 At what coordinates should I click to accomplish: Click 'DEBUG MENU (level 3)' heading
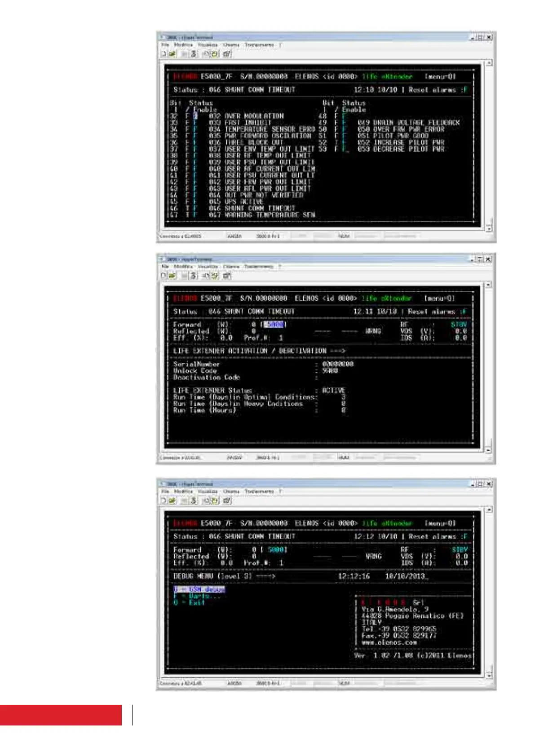[213, 576]
